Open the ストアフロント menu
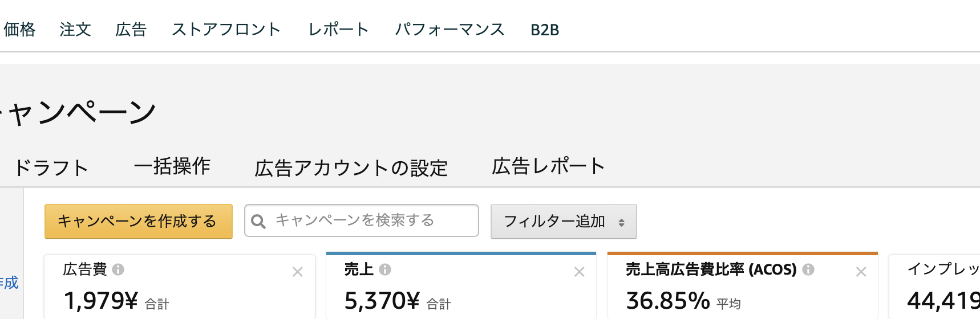 tap(226, 30)
